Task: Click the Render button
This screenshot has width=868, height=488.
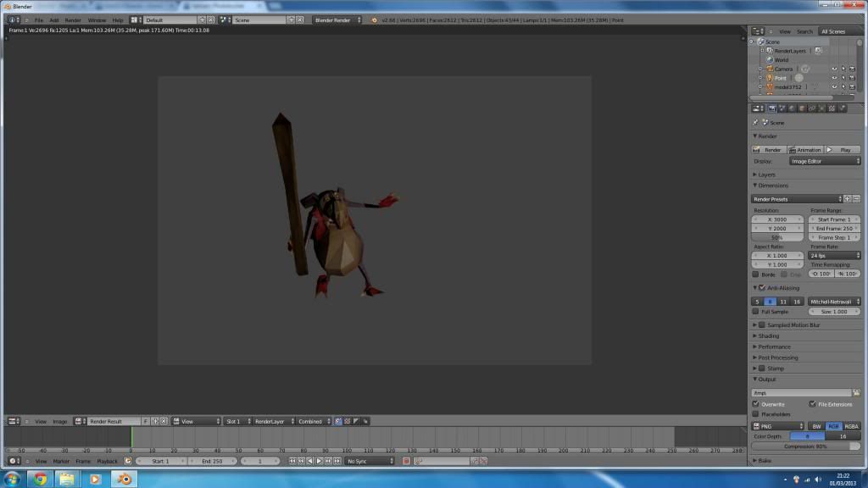Action: (768, 150)
